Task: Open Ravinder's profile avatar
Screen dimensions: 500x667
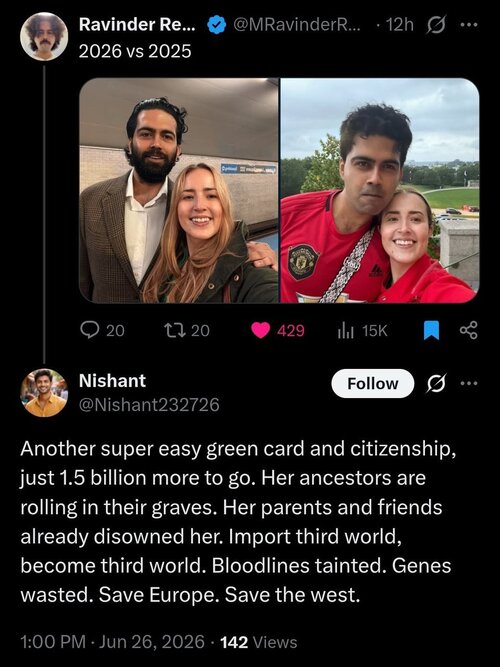Action: (x=44, y=36)
